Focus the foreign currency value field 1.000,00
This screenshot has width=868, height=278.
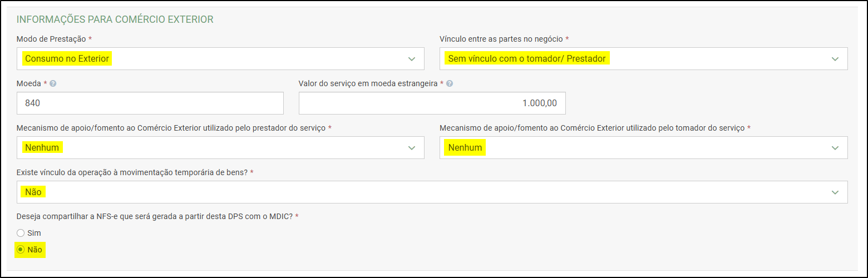click(x=432, y=103)
